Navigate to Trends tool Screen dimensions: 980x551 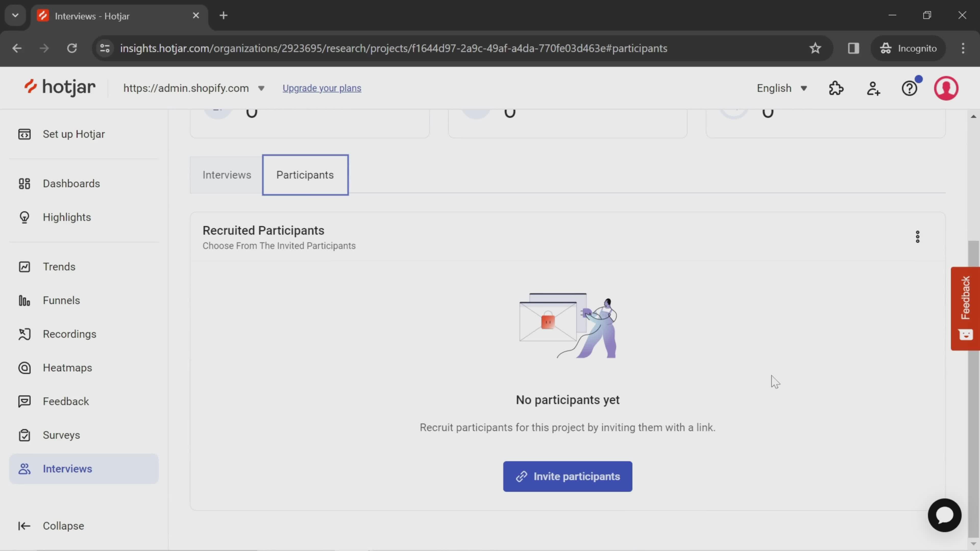[58, 266]
